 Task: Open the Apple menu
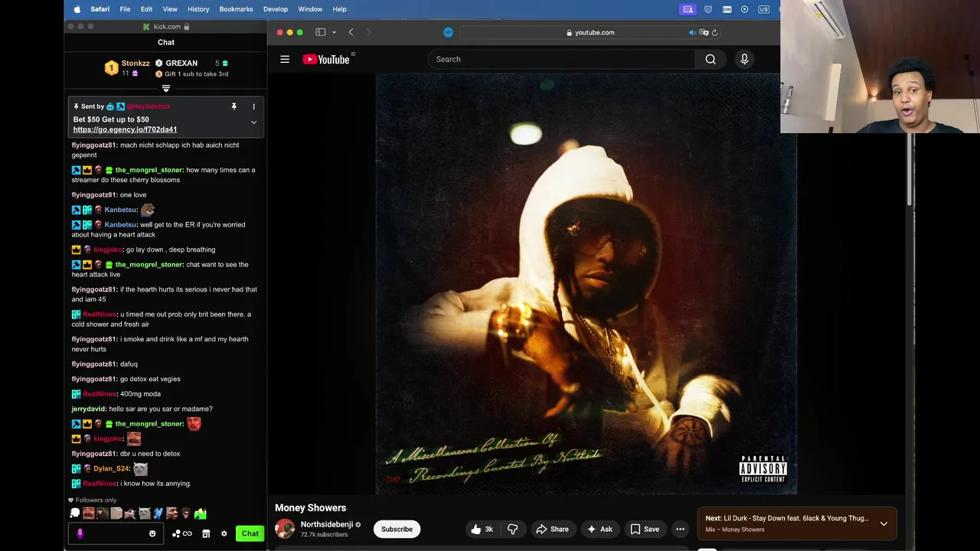point(77,9)
